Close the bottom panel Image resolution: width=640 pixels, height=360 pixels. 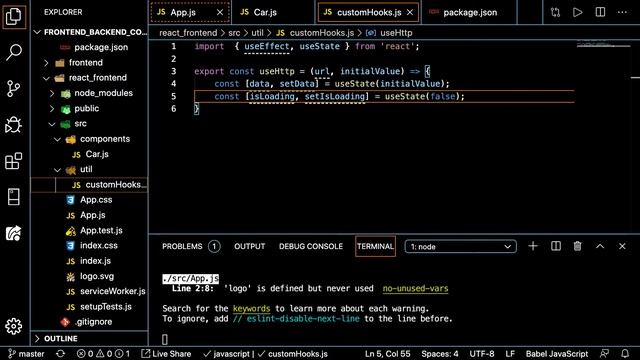point(622,246)
